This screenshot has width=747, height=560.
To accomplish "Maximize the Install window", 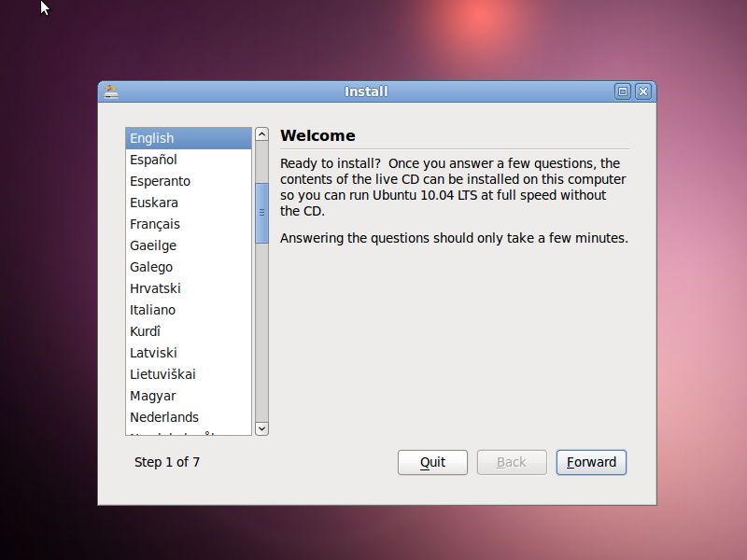I will point(623,91).
